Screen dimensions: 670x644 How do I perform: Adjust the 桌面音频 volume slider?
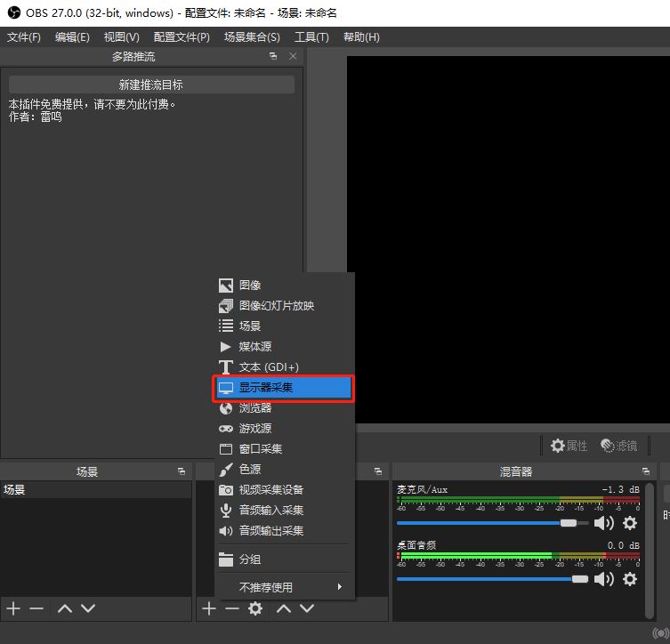[493, 580]
